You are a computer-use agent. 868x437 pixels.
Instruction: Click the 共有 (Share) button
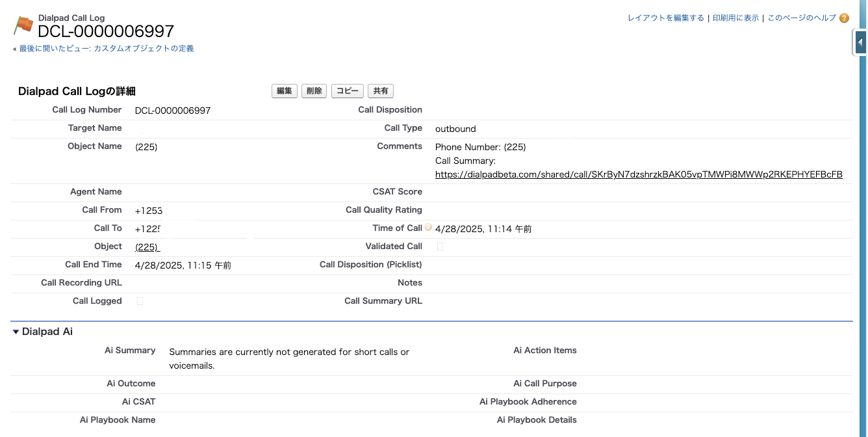(381, 91)
